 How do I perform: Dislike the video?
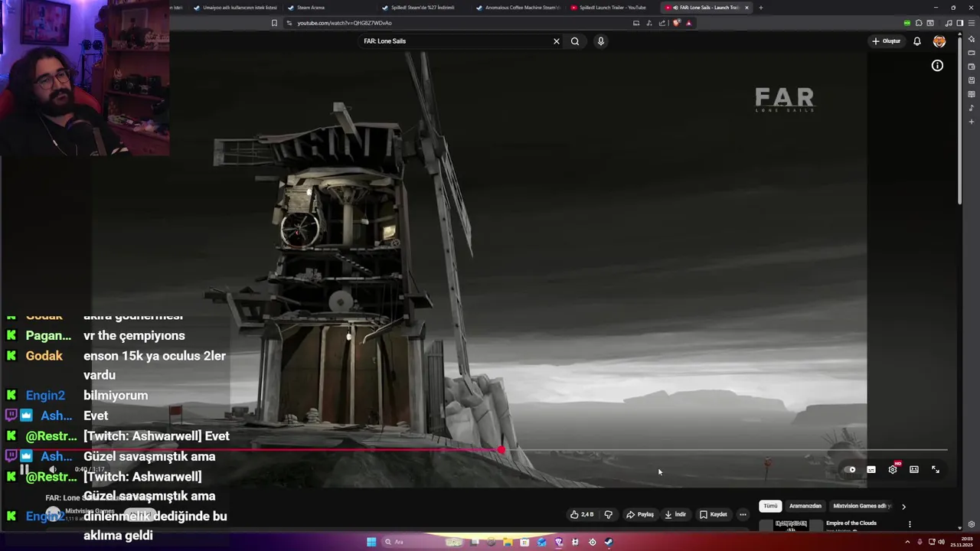[x=609, y=514]
